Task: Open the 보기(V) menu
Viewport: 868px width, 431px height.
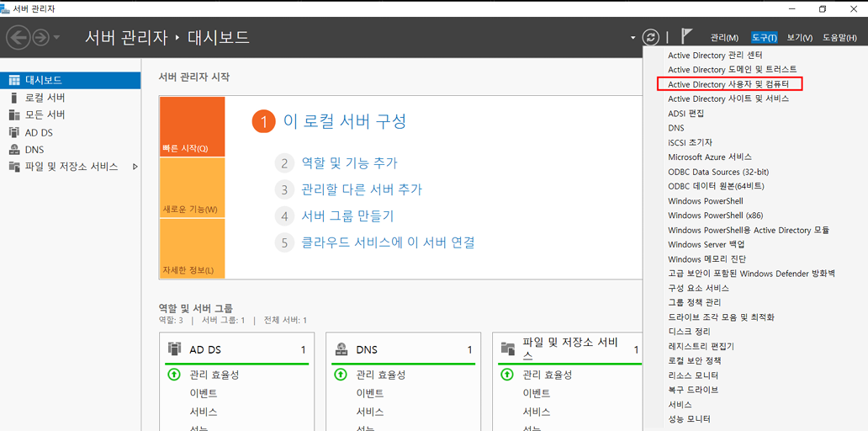Action: coord(799,38)
